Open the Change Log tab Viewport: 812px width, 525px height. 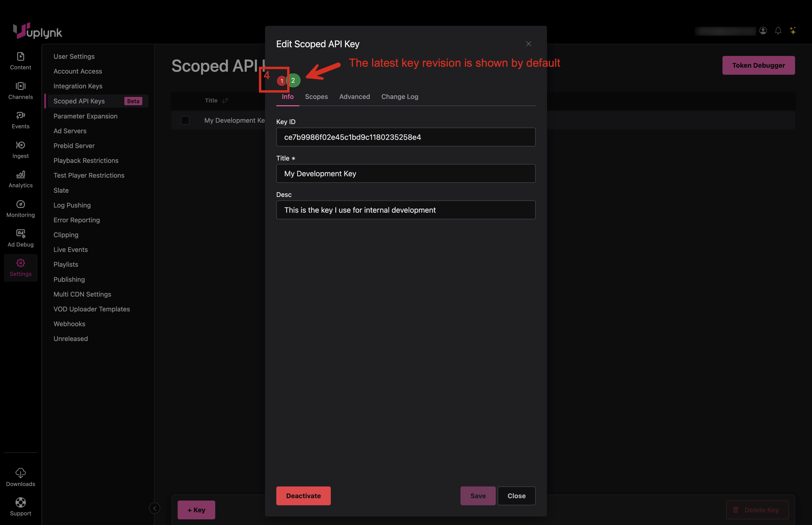pyautogui.click(x=399, y=97)
